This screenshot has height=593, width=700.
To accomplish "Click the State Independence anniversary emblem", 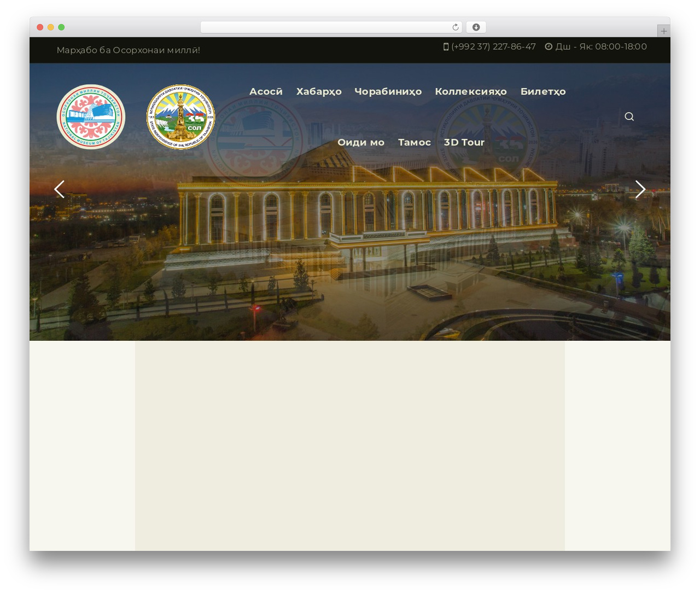I will (x=181, y=117).
